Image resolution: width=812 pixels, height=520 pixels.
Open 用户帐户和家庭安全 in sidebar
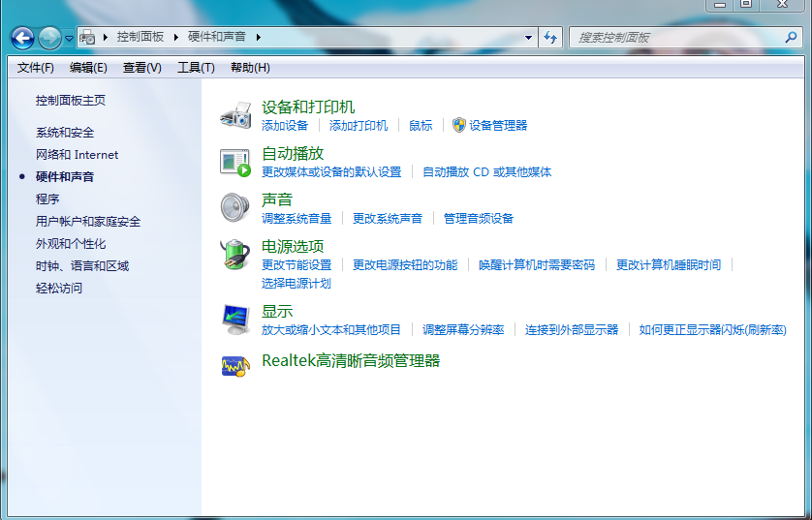88,222
